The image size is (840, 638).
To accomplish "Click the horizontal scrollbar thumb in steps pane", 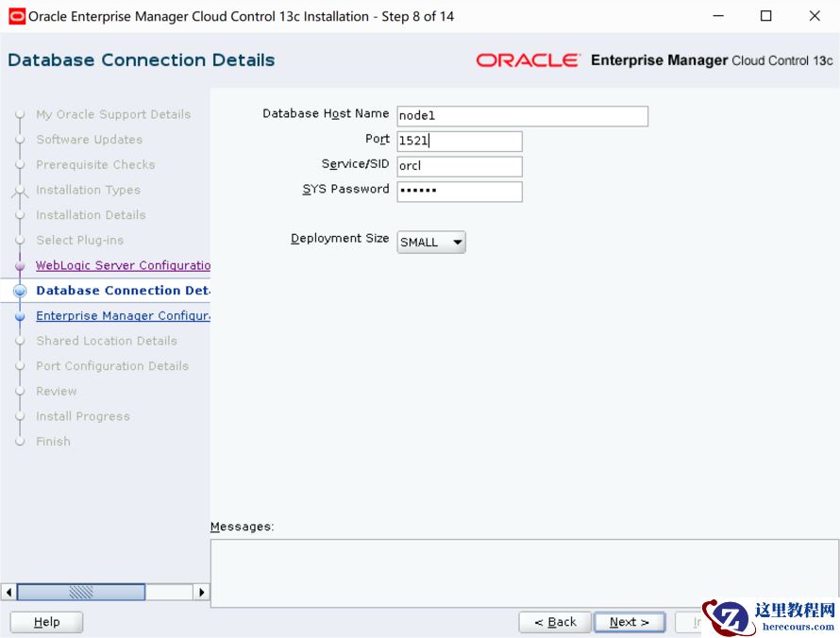I will [81, 592].
